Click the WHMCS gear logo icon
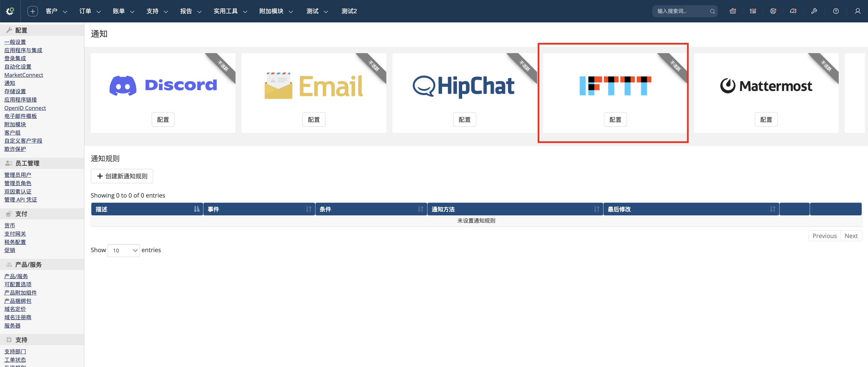Viewport: 868px width, 367px height. click(x=10, y=11)
